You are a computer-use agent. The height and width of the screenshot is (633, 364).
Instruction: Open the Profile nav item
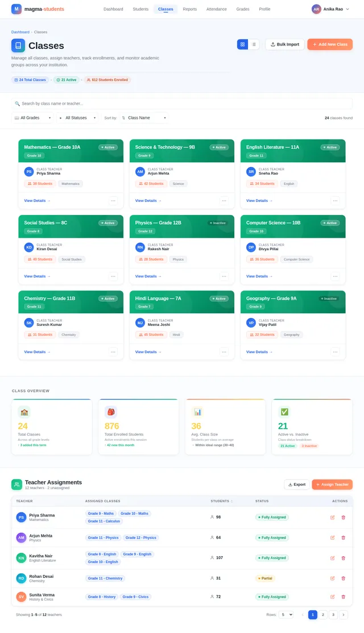point(264,9)
